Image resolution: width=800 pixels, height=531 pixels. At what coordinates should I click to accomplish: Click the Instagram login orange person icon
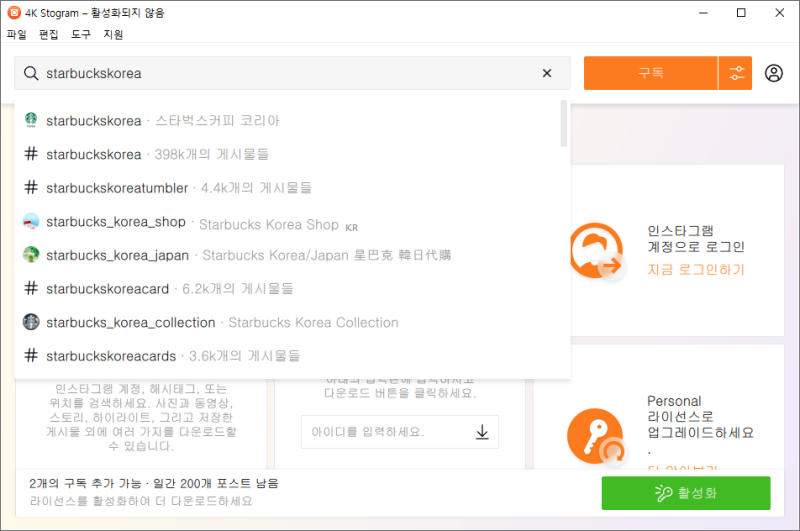597,250
